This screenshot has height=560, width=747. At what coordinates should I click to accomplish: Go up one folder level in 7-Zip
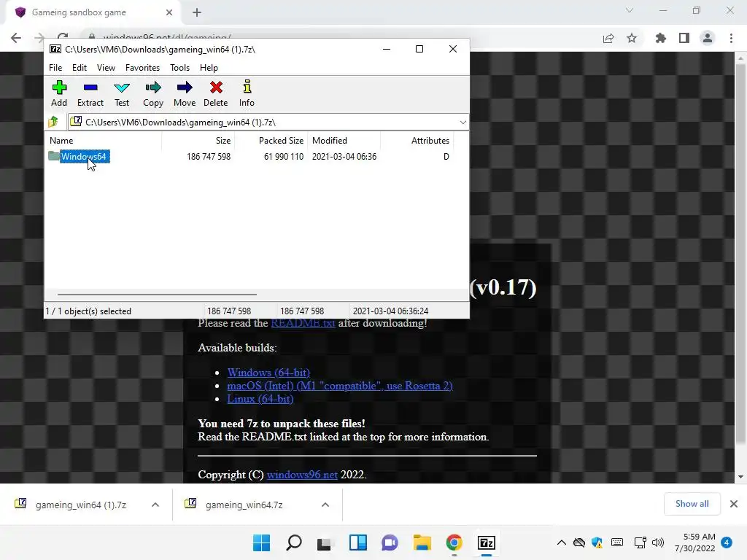click(53, 122)
